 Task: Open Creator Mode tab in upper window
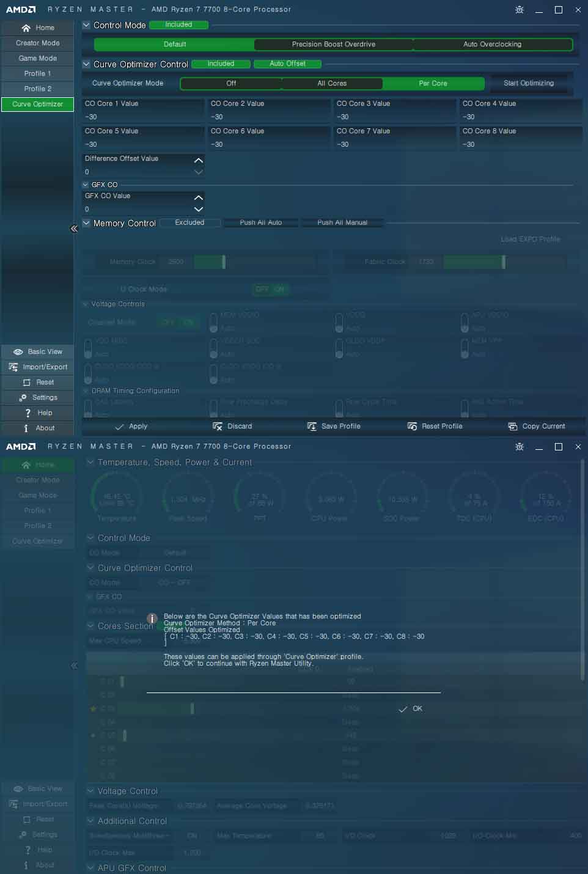[x=37, y=43]
